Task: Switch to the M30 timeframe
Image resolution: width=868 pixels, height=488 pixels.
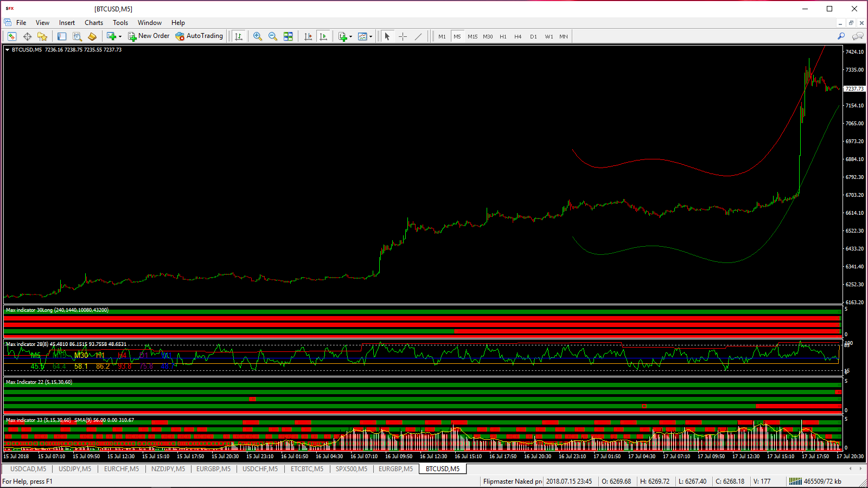Action: click(488, 36)
